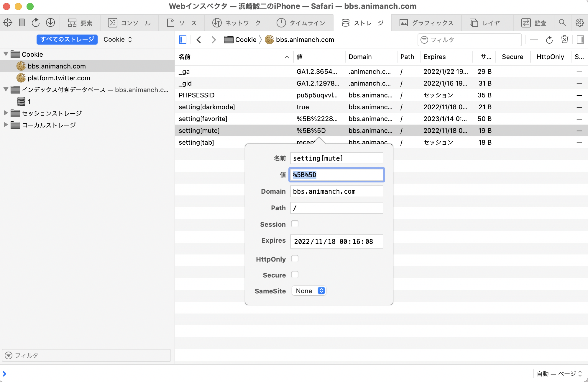Click the すべてのストレージ filter button
Viewport: 588px width, 382px height.
[x=67, y=40]
